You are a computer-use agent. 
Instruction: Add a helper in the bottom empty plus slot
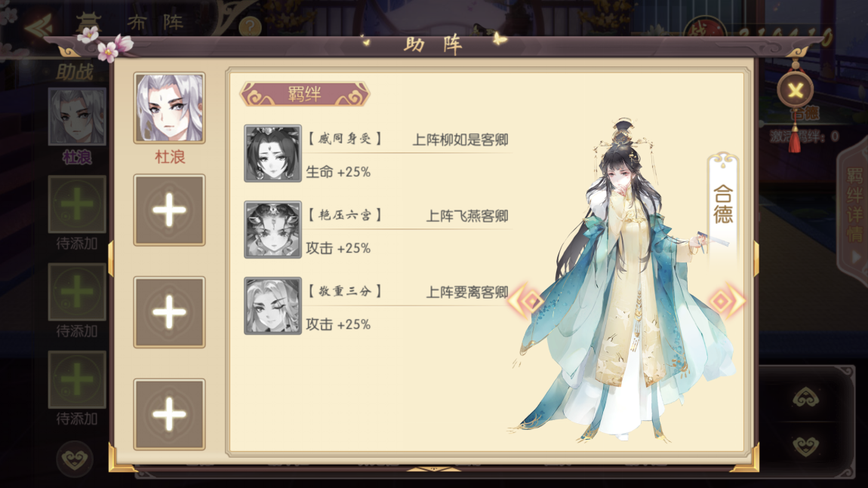point(169,414)
